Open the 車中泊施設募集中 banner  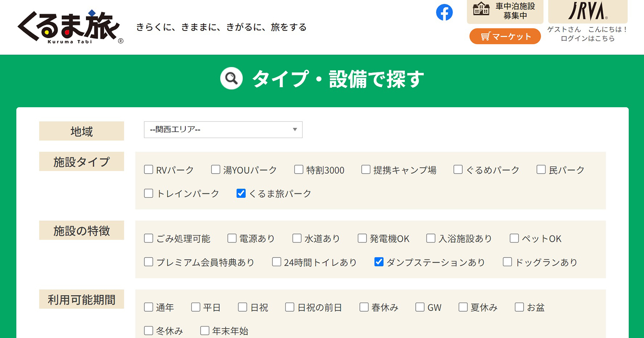point(505,12)
